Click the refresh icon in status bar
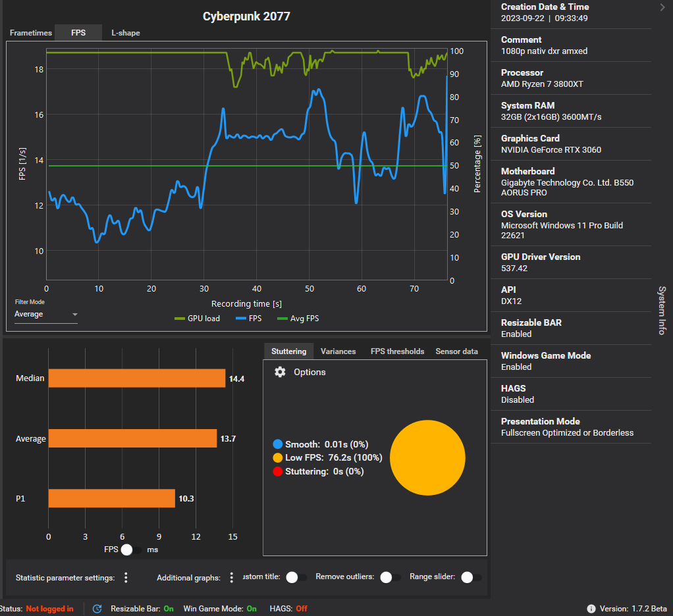The width and height of the screenshot is (673, 616). click(x=97, y=609)
